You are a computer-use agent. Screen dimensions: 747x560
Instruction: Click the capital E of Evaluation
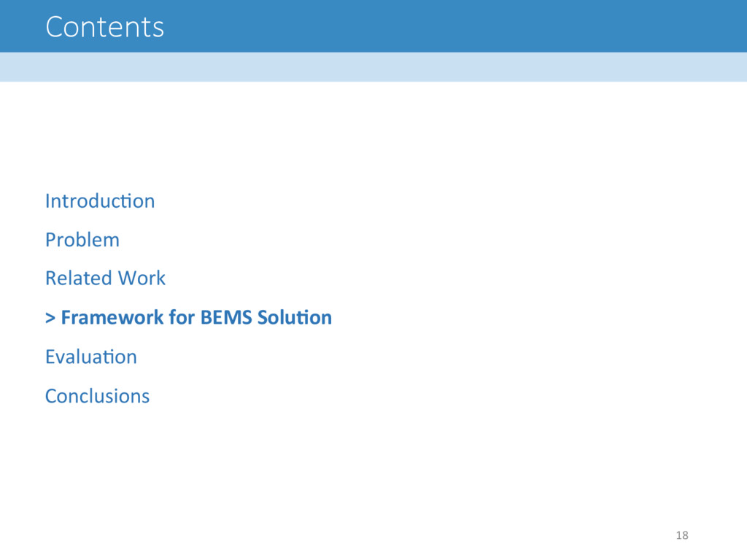click(x=50, y=357)
